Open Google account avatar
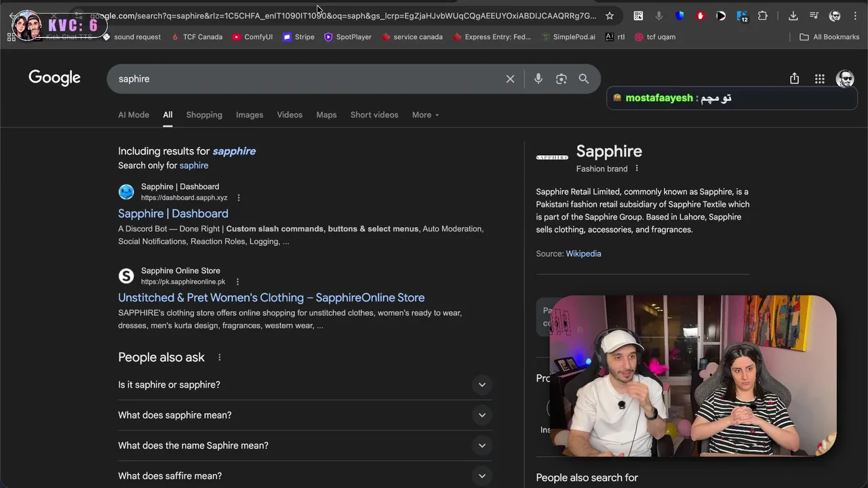The width and height of the screenshot is (868, 488). click(845, 79)
